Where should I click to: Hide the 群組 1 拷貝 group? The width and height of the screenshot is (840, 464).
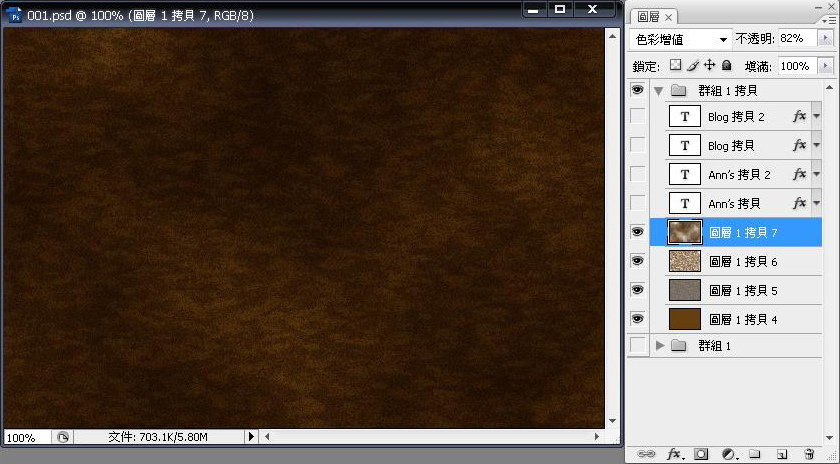pos(637,90)
